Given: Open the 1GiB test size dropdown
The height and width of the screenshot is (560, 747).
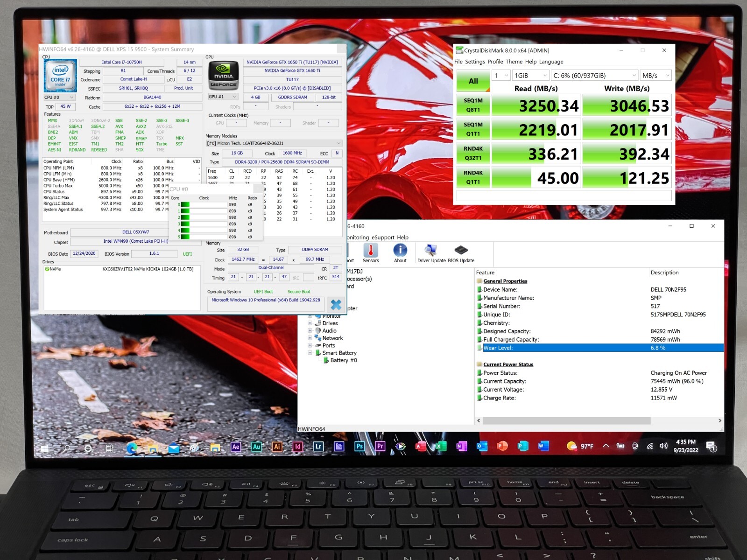Looking at the screenshot, I should click(x=530, y=75).
